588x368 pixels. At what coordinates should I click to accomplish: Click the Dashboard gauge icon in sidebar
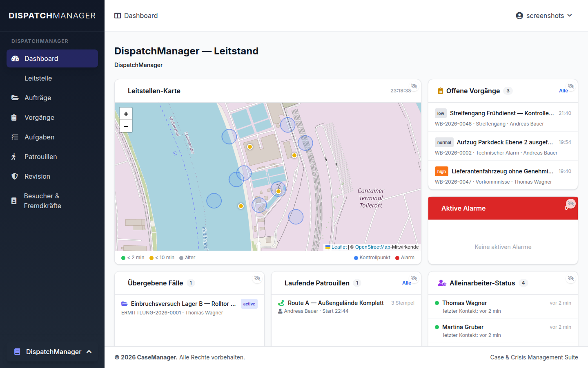click(15, 58)
